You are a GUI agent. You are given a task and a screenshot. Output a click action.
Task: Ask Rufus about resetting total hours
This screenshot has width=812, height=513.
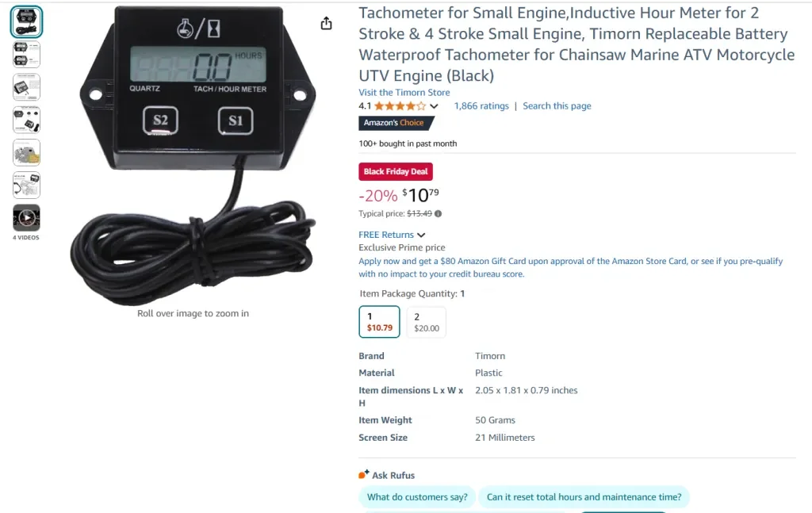[584, 497]
